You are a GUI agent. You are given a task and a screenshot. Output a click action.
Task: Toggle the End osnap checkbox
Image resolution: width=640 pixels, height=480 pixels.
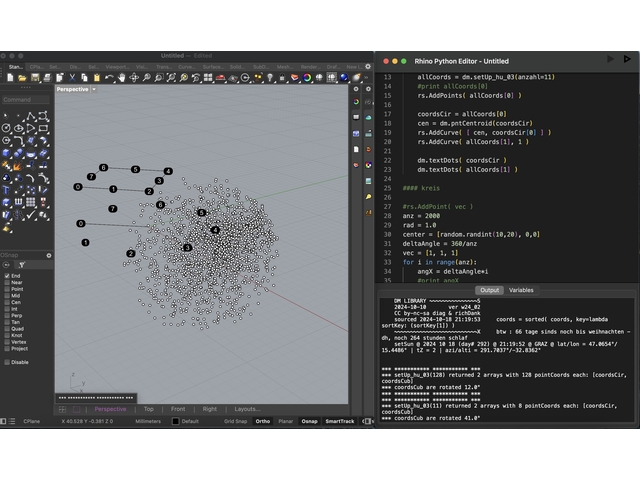(7, 276)
